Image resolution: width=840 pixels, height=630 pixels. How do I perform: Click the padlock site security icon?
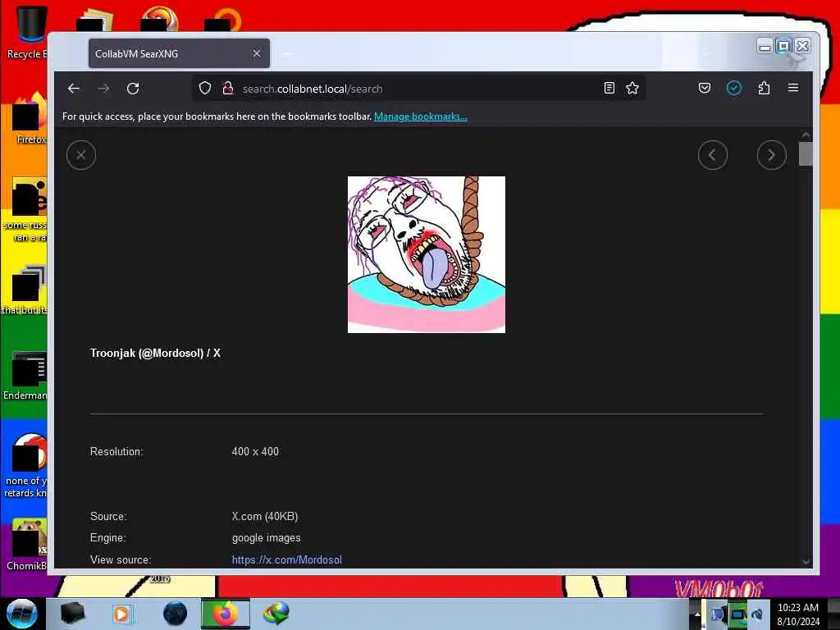pos(228,89)
